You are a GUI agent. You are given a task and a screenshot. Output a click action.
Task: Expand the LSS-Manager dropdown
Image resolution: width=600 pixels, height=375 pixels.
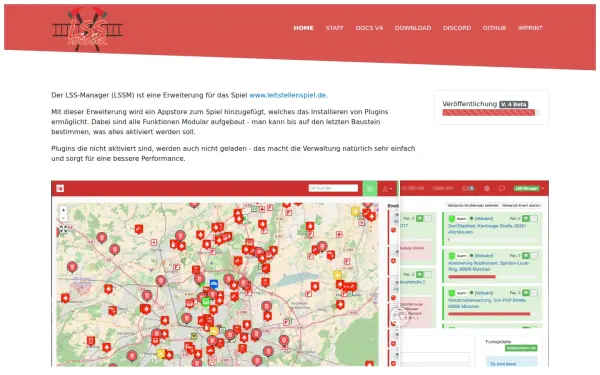pyautogui.click(x=529, y=188)
